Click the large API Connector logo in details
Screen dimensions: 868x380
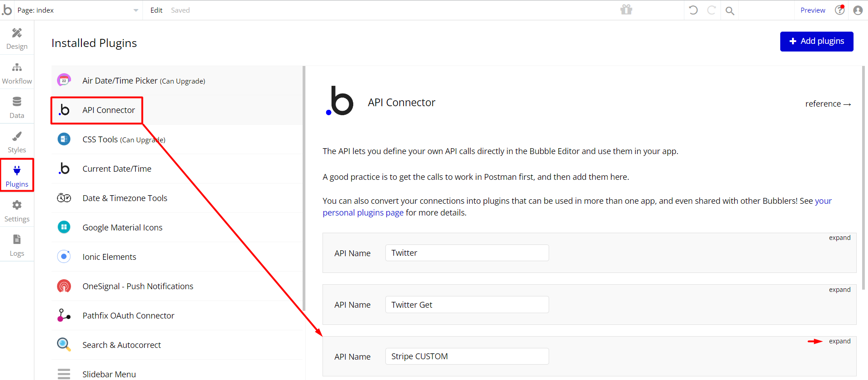click(x=339, y=101)
